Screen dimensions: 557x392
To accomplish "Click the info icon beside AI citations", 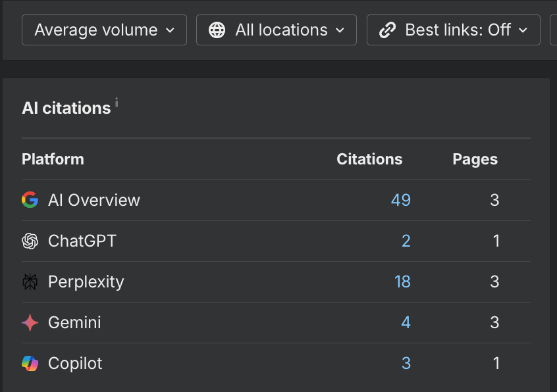I will pyautogui.click(x=117, y=102).
